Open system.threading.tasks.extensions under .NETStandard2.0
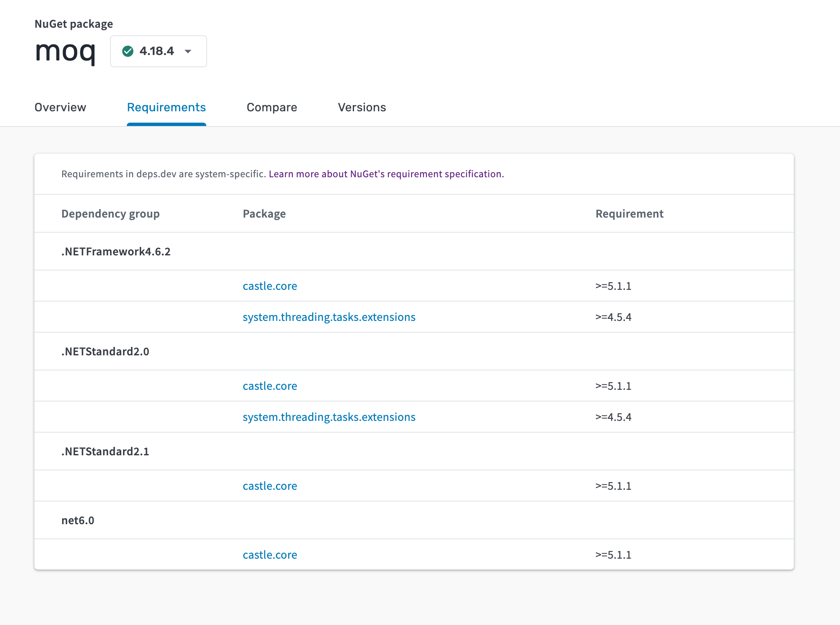 pyautogui.click(x=329, y=417)
